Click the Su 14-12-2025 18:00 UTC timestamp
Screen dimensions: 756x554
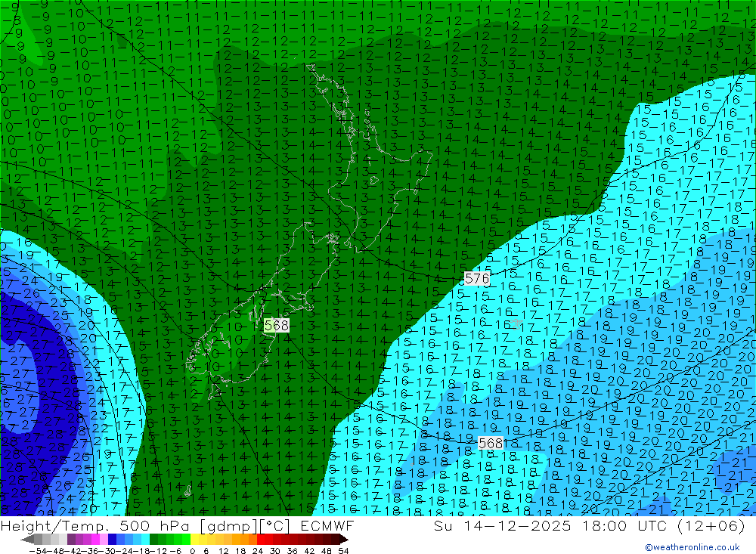(589, 525)
